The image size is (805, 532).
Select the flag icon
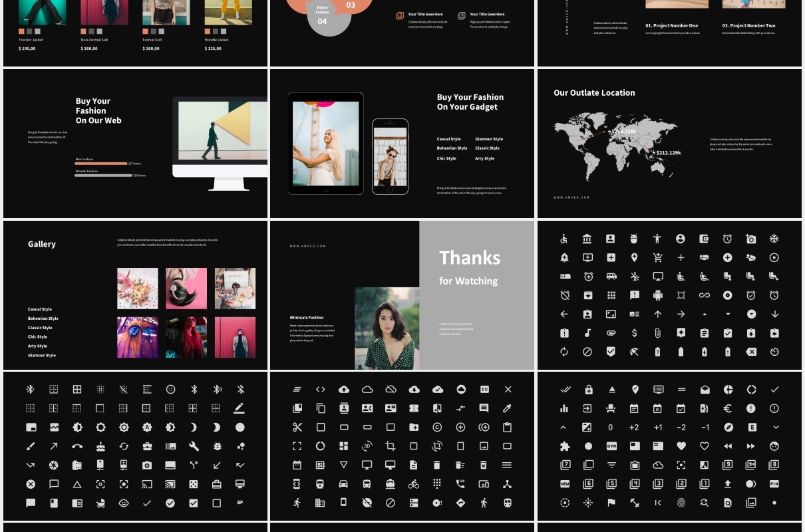pyautogui.click(x=611, y=503)
